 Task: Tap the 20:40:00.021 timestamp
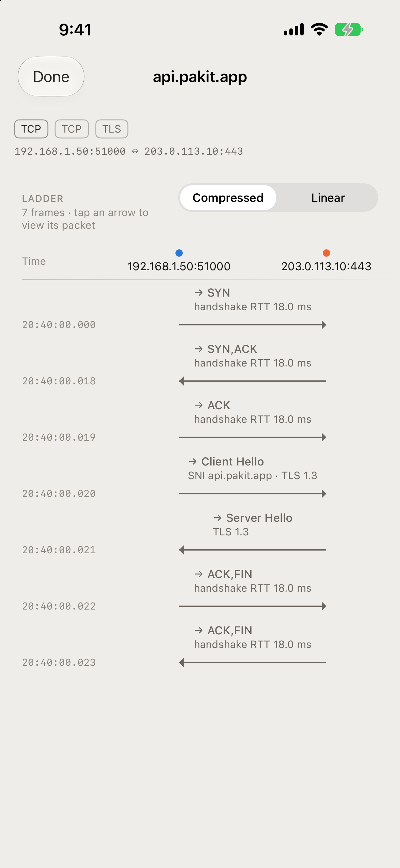point(59,550)
